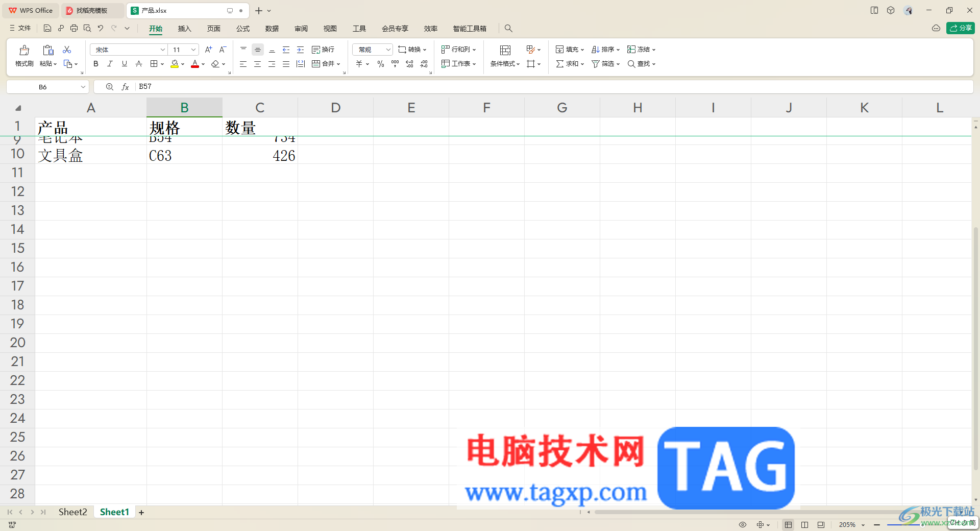The image size is (980, 531).
Task: Toggle middle vertical alignment
Action: point(258,50)
